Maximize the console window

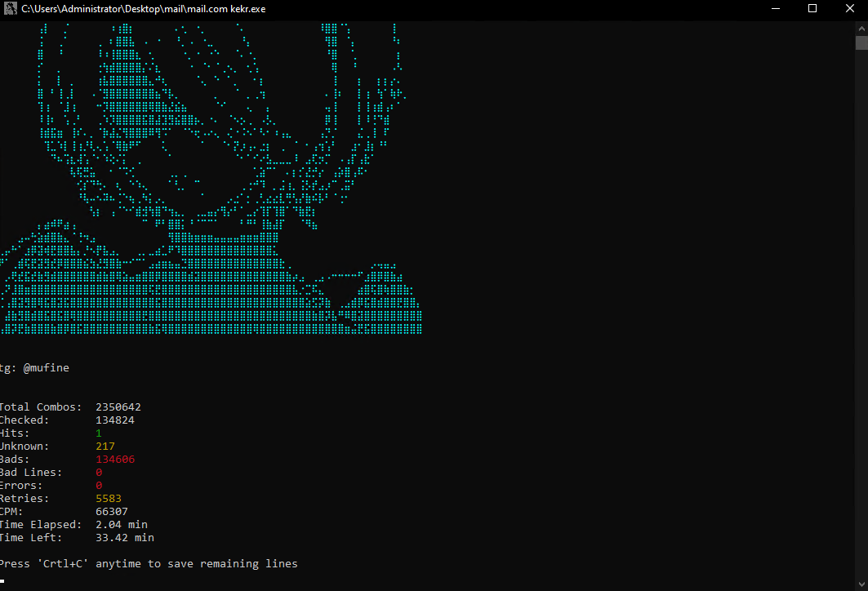coord(812,9)
